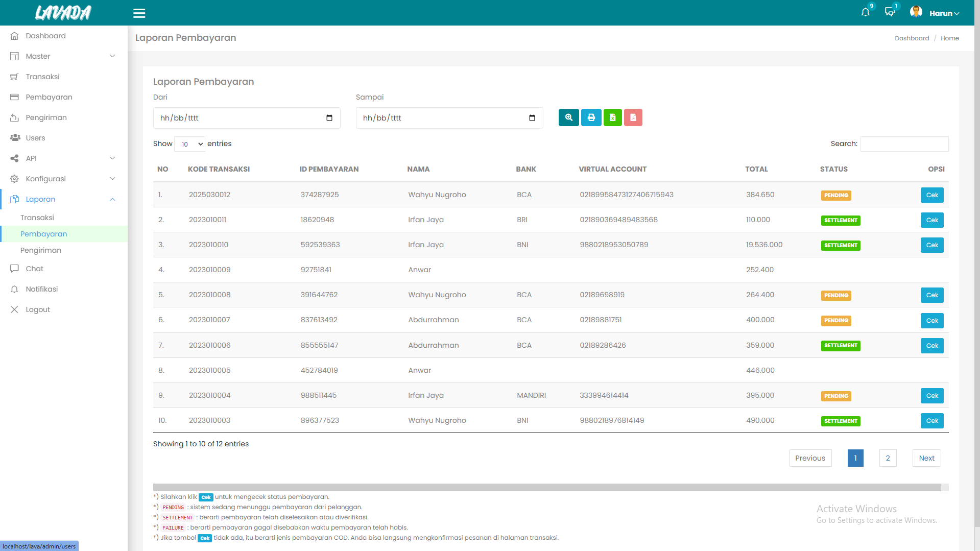The width and height of the screenshot is (980, 551).
Task: Click the Chat bubble icon in sidebar
Action: pyautogui.click(x=14, y=269)
